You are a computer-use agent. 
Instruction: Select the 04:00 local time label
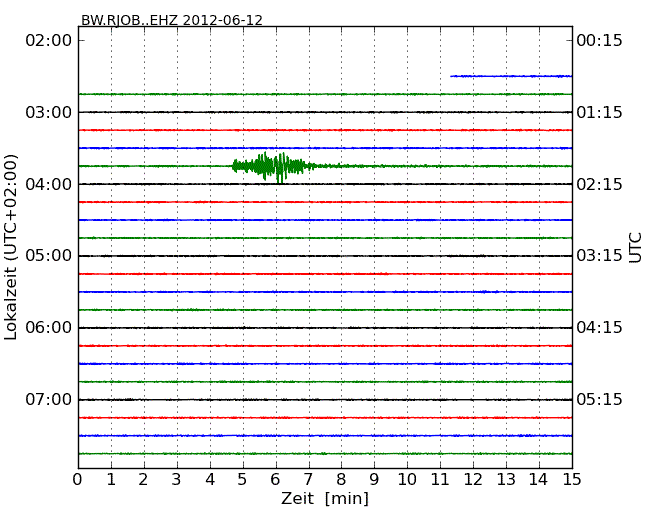coord(49,184)
